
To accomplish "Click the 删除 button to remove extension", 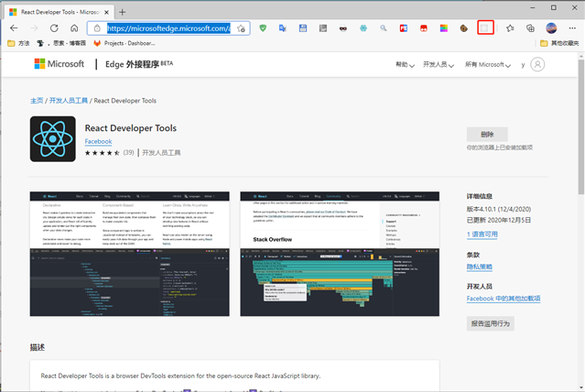I will coord(487,135).
